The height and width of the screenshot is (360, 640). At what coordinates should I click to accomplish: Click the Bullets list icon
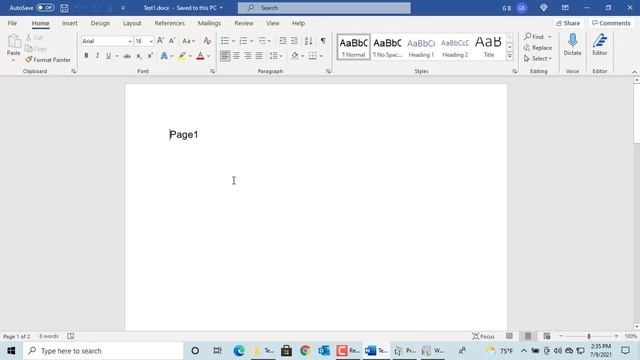pos(225,40)
